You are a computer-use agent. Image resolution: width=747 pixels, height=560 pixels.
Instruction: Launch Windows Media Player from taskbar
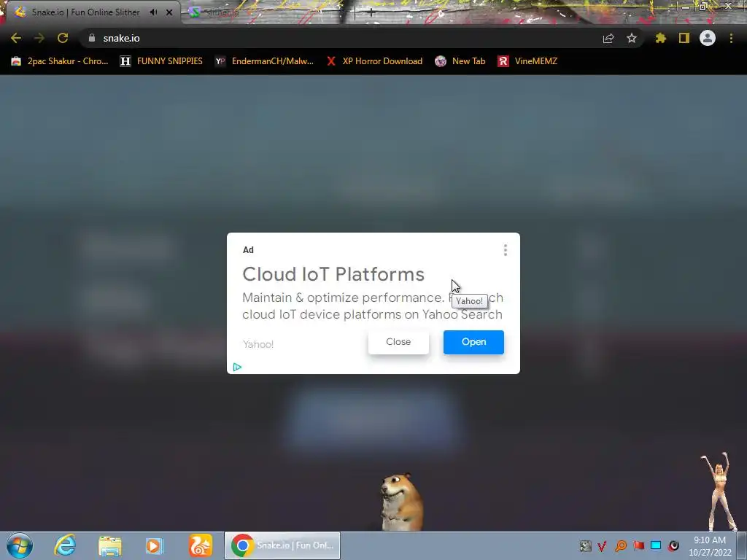[155, 545]
